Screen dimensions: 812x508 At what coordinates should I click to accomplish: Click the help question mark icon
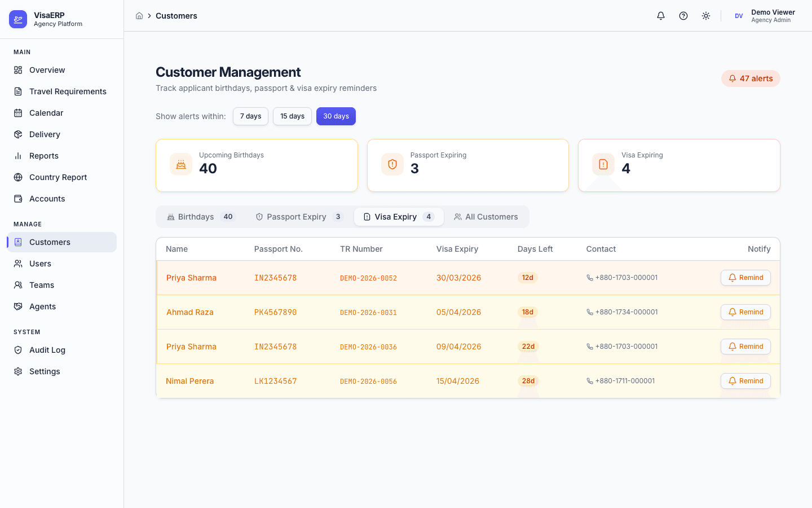pyautogui.click(x=683, y=16)
